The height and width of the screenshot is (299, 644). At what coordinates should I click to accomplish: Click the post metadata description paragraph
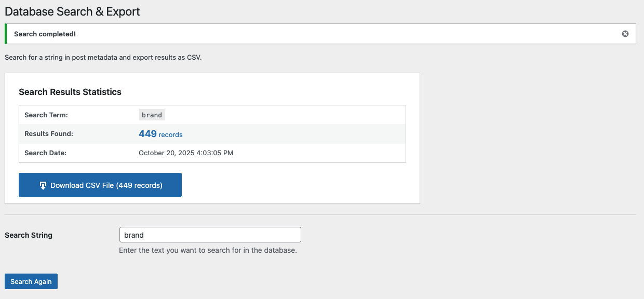click(103, 57)
